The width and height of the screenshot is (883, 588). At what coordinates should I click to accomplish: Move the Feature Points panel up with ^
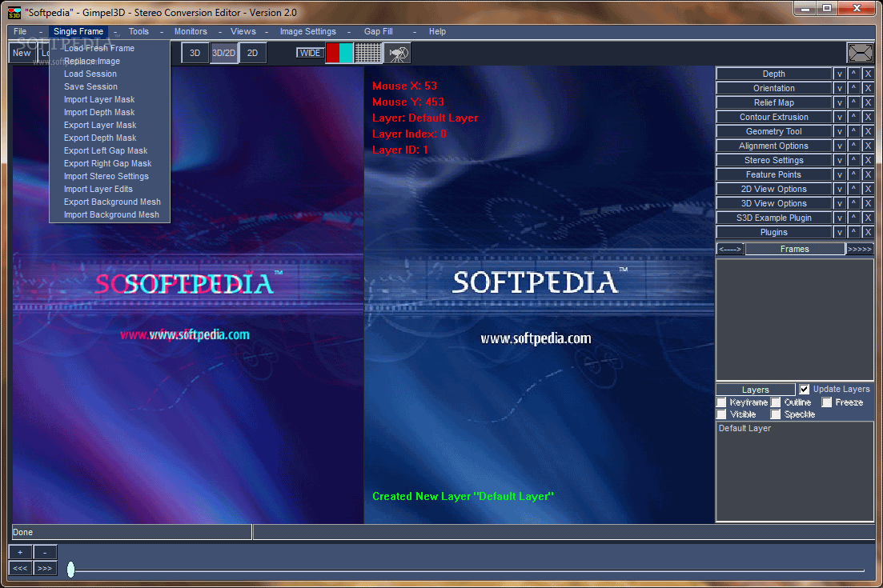click(x=853, y=174)
